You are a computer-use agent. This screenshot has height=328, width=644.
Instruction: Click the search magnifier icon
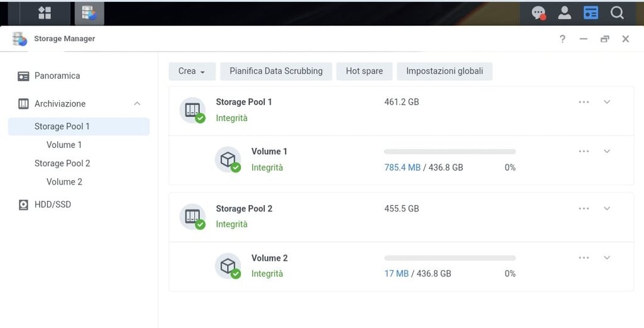pyautogui.click(x=617, y=13)
